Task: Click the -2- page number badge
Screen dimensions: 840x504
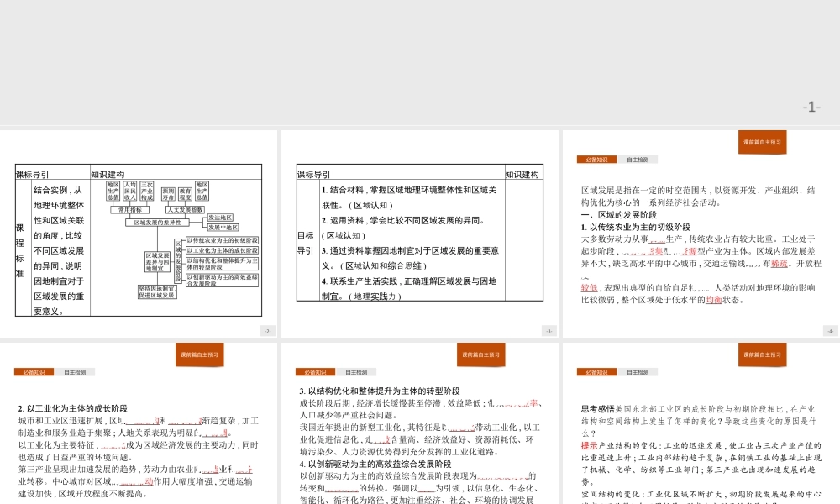Action: (268, 331)
